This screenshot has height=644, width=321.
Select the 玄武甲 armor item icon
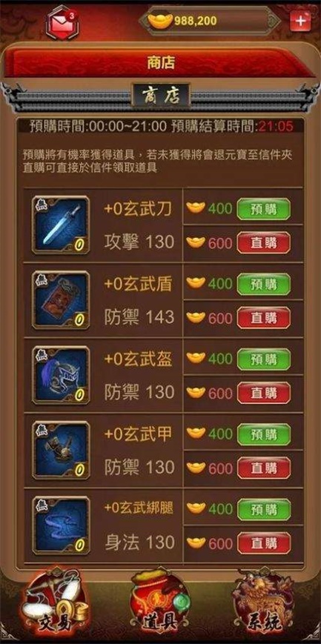(61, 450)
